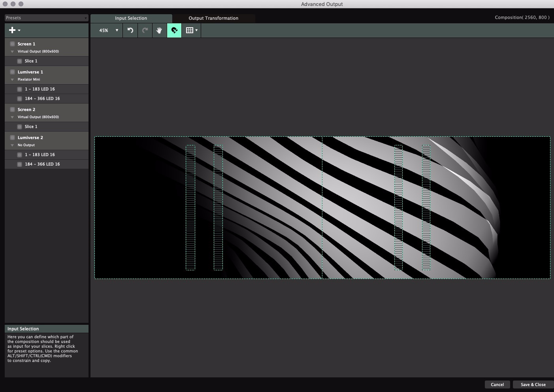Open the grid options icon menu
The image size is (554, 392).
click(191, 30)
